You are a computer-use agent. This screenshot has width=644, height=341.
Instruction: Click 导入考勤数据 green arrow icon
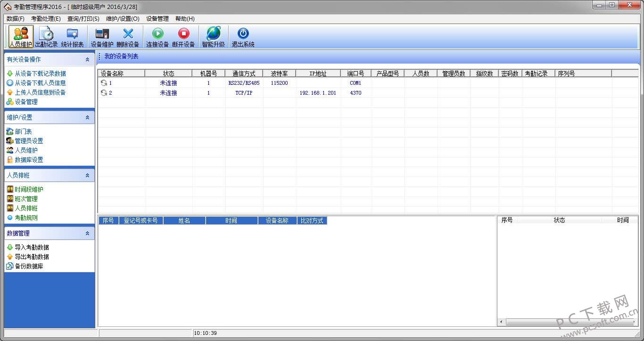click(10, 247)
